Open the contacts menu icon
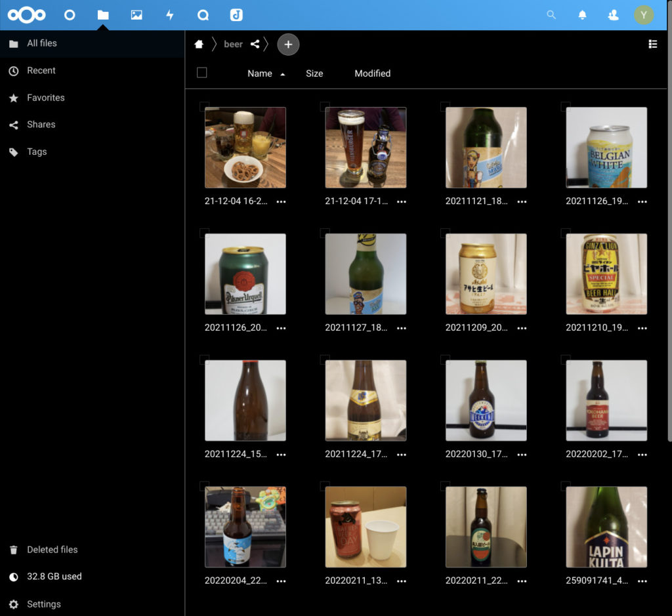 pyautogui.click(x=613, y=15)
